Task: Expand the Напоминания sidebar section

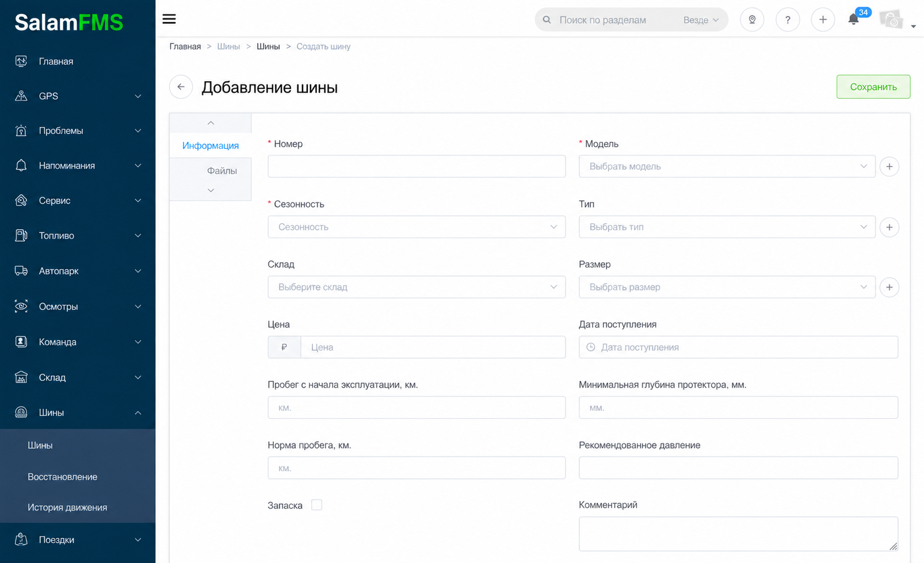Action: coord(78,166)
